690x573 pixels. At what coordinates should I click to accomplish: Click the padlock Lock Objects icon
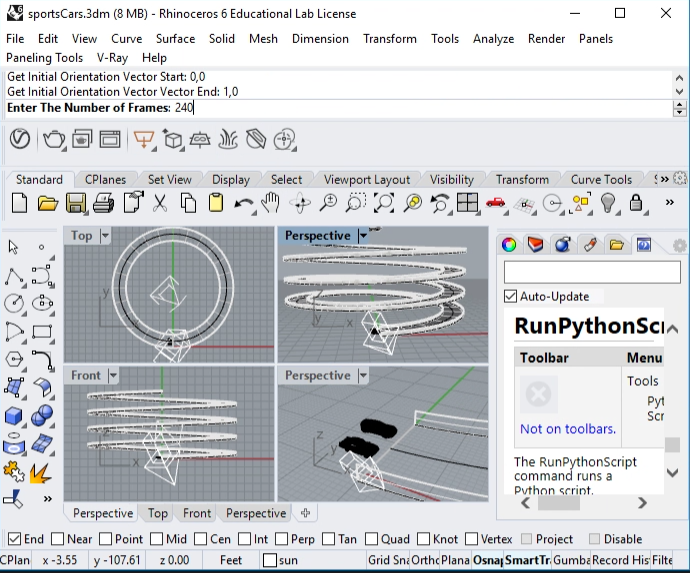[636, 203]
